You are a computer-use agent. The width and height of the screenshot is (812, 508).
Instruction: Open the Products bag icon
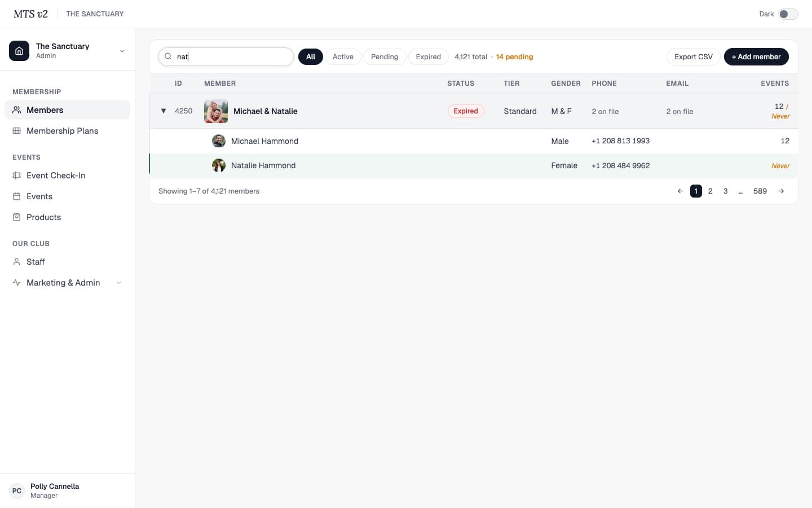pos(17,217)
